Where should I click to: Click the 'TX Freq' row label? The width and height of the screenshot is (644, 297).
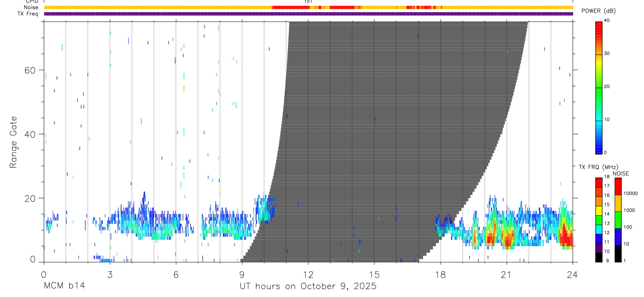[x=28, y=14]
